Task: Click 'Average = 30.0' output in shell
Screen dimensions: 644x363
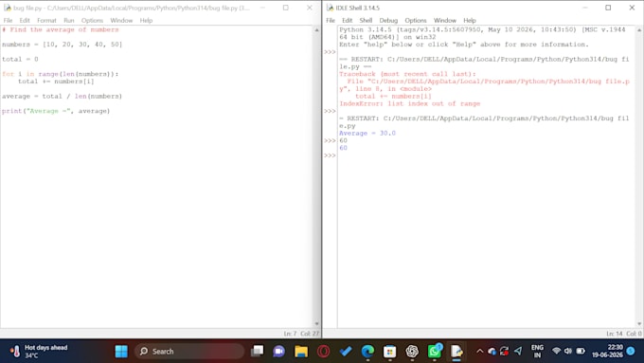Action: (367, 134)
